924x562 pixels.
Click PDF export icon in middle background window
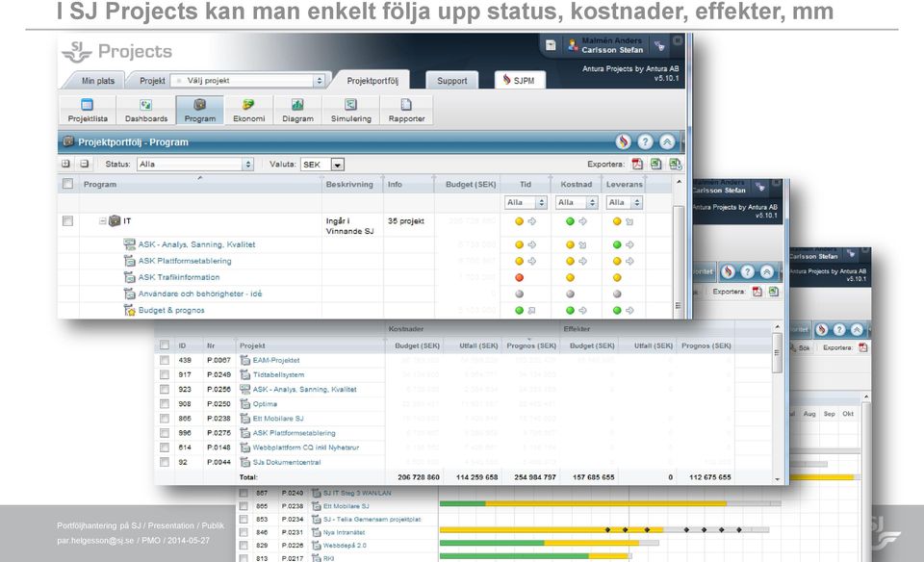tap(757, 292)
